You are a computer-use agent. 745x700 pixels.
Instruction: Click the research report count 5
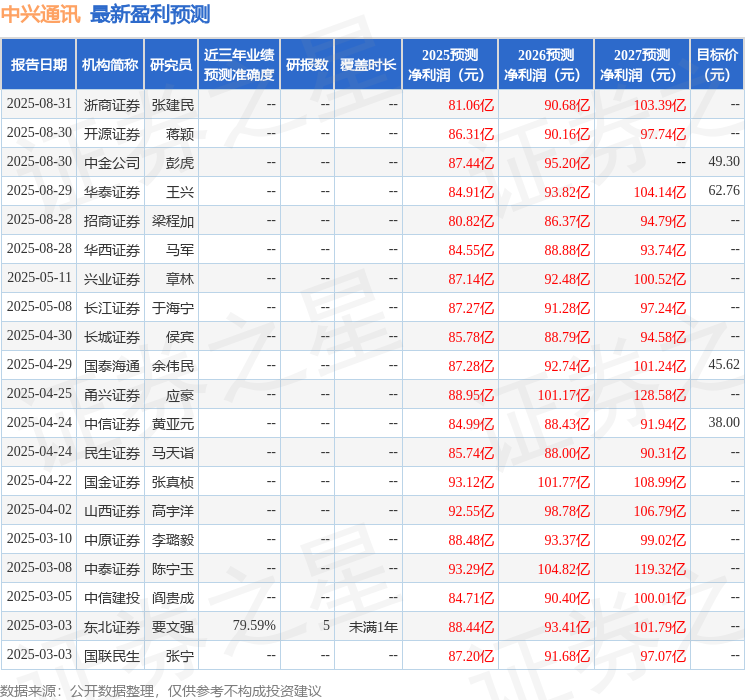(326, 625)
